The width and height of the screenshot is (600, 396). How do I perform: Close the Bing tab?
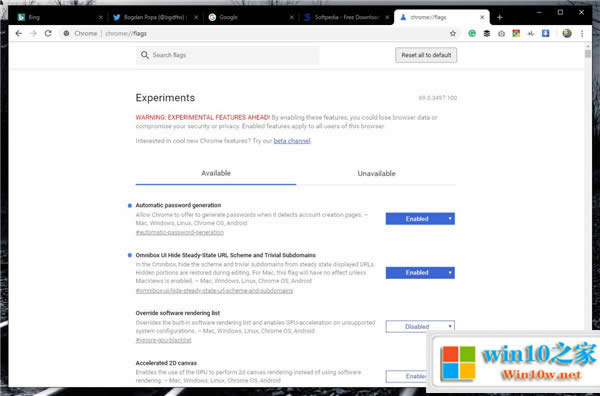(100, 17)
